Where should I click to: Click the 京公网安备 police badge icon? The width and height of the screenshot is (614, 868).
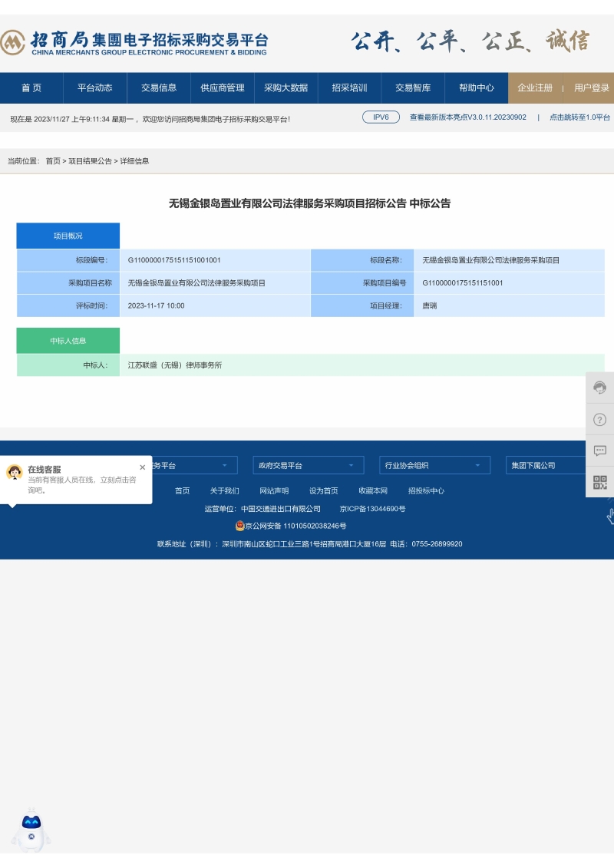click(x=239, y=526)
